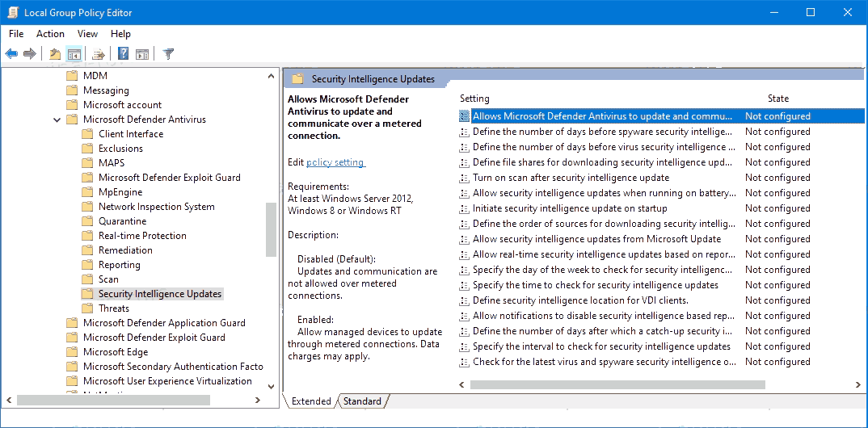868x428 pixels.
Task: Select Microsoft Defender Application Guard folder
Action: (x=164, y=323)
